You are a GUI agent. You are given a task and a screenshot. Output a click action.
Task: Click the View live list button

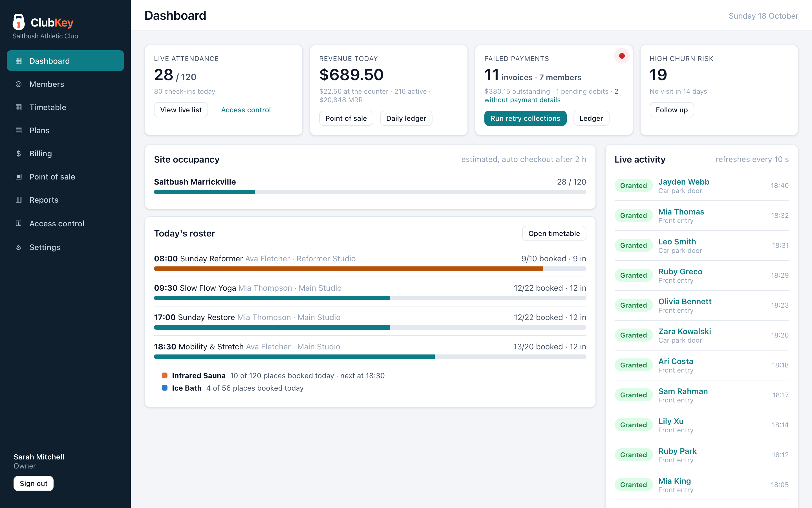[x=181, y=110]
